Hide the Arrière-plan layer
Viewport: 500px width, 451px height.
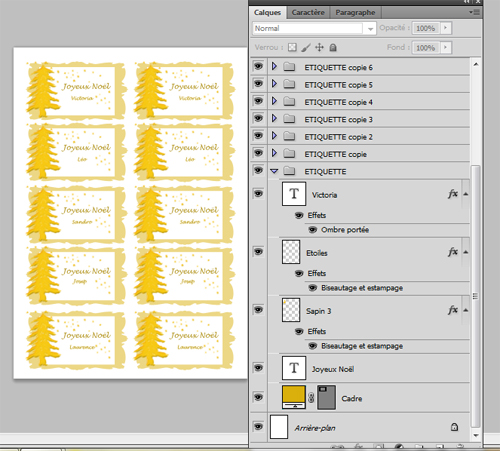[x=258, y=426]
